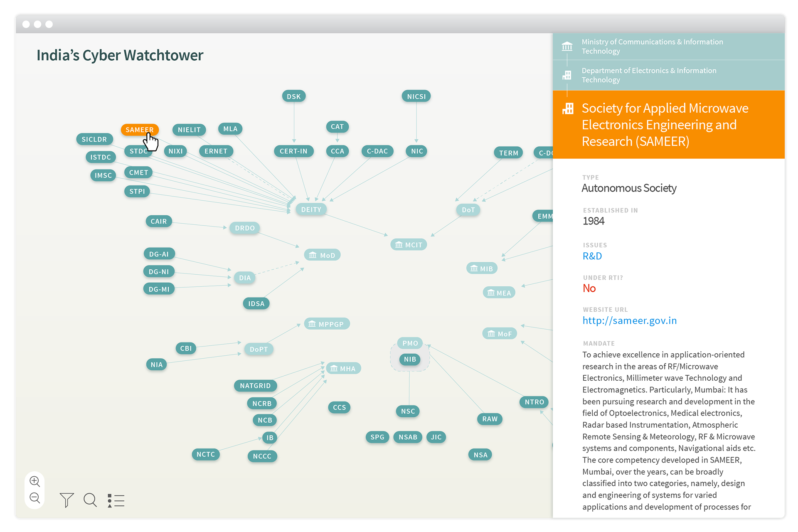Image resolution: width=798 pixels, height=532 pixels.
Task: Click the zoom in magnifier icon
Action: (35, 481)
